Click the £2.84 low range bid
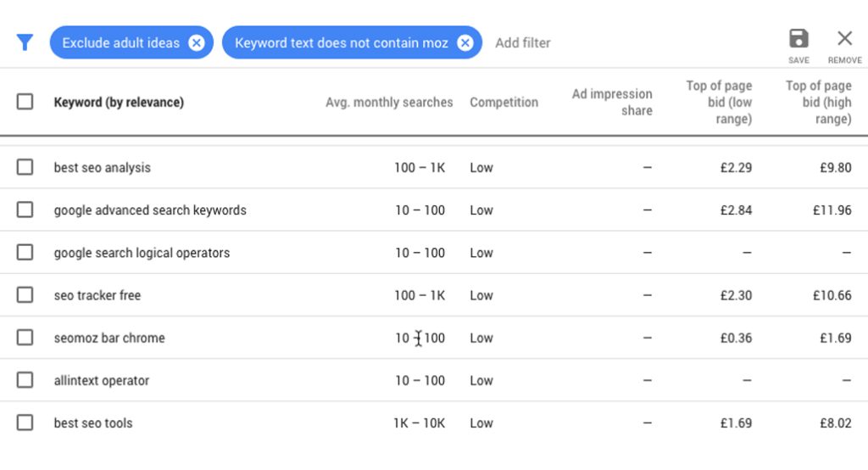The image size is (868, 470). pos(736,210)
